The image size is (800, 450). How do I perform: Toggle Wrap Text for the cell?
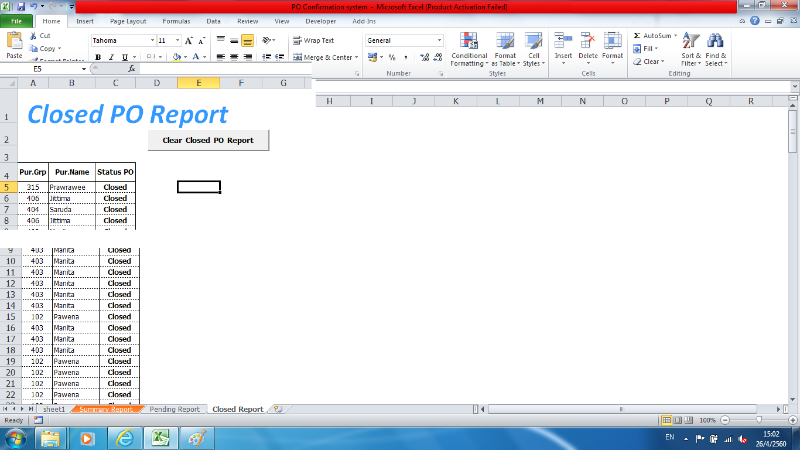tap(314, 40)
